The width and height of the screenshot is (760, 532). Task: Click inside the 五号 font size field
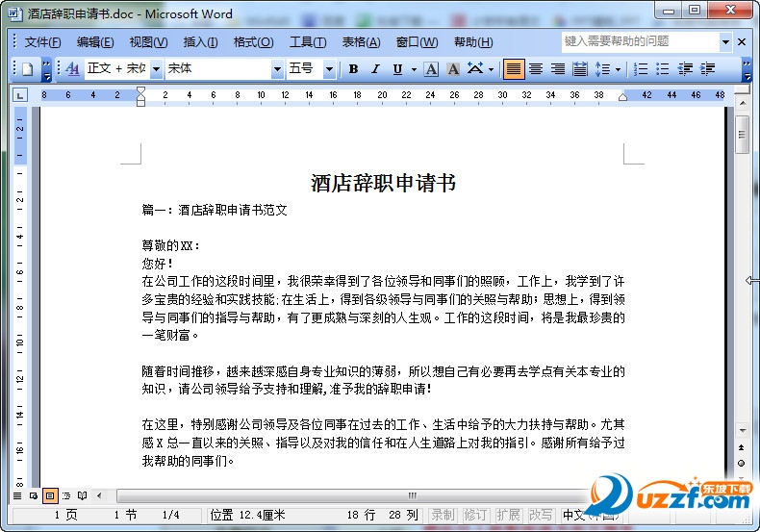(305, 69)
